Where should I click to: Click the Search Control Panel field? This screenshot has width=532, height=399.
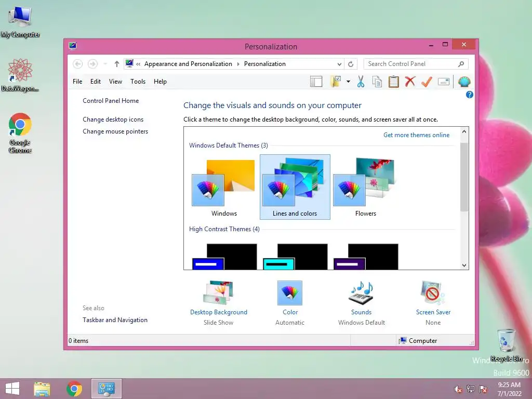(x=416, y=64)
